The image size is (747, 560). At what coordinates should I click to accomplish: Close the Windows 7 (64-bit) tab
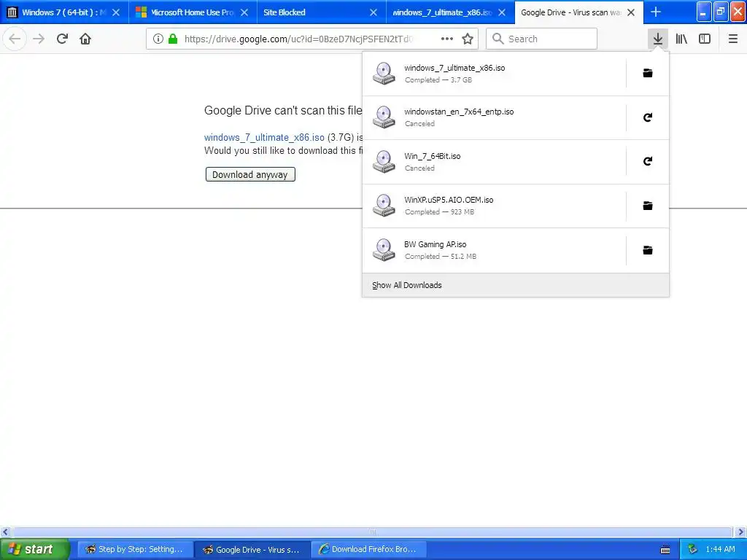(116, 12)
